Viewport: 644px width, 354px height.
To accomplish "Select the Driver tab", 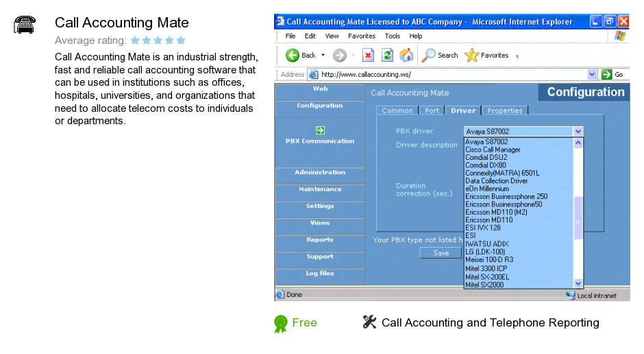I will [463, 110].
